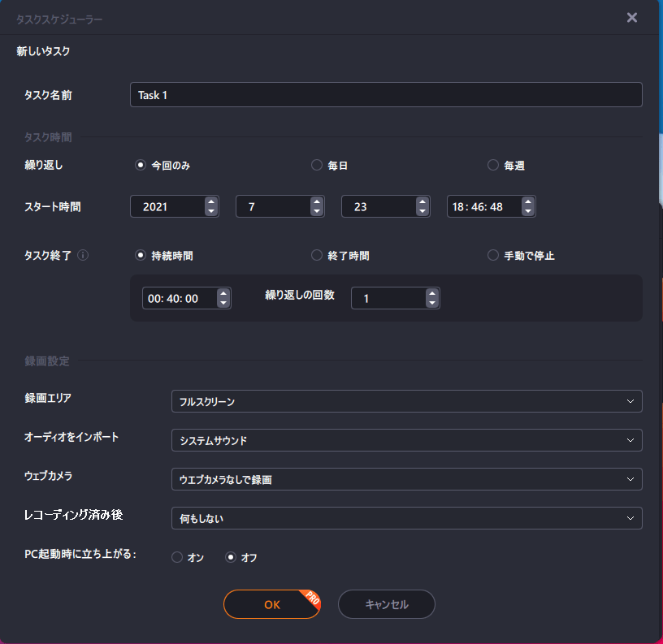The image size is (663, 644).
Task: Enable オン for PC起動時に立ち上がる
Action: pos(176,557)
